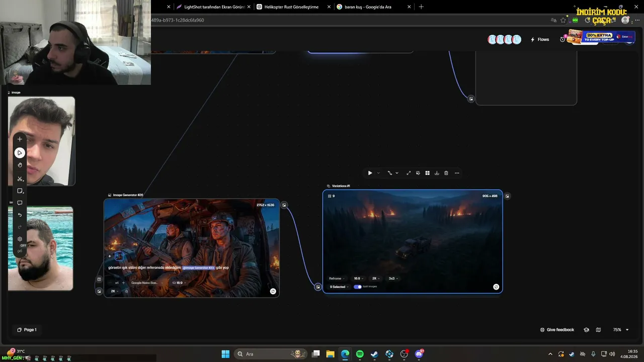Open the 2K resolution dropdown in Variations #1
Viewport: 644px width, 362px height.
click(375, 278)
